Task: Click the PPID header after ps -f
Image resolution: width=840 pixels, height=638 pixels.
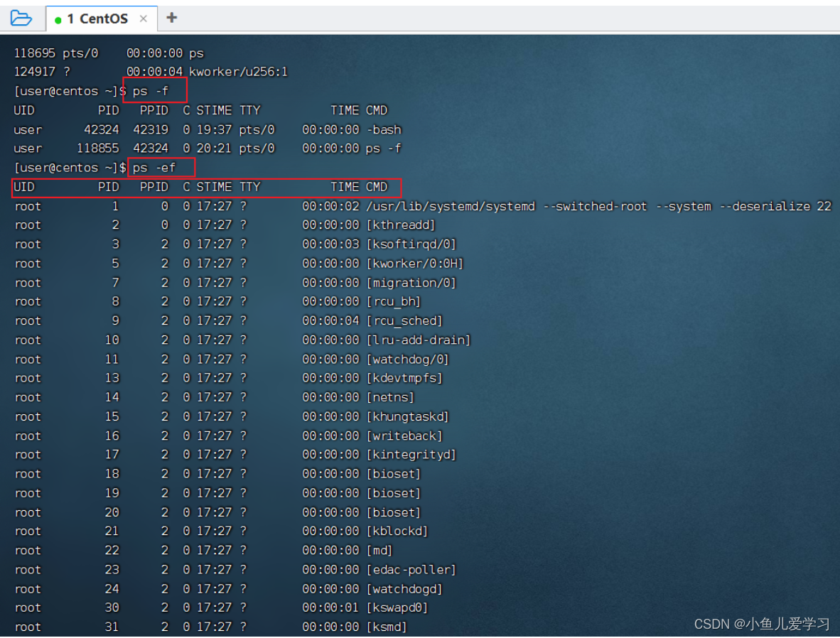Action: (x=154, y=110)
